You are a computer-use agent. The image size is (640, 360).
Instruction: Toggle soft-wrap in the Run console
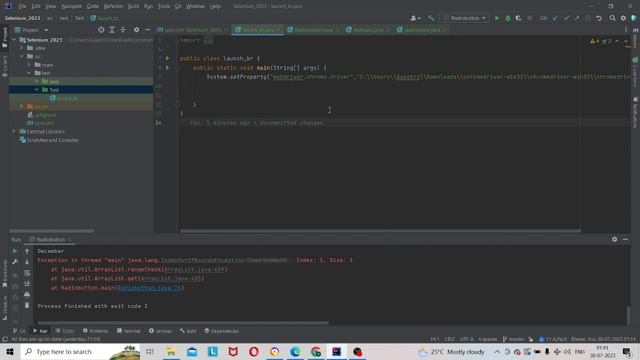pos(27,273)
